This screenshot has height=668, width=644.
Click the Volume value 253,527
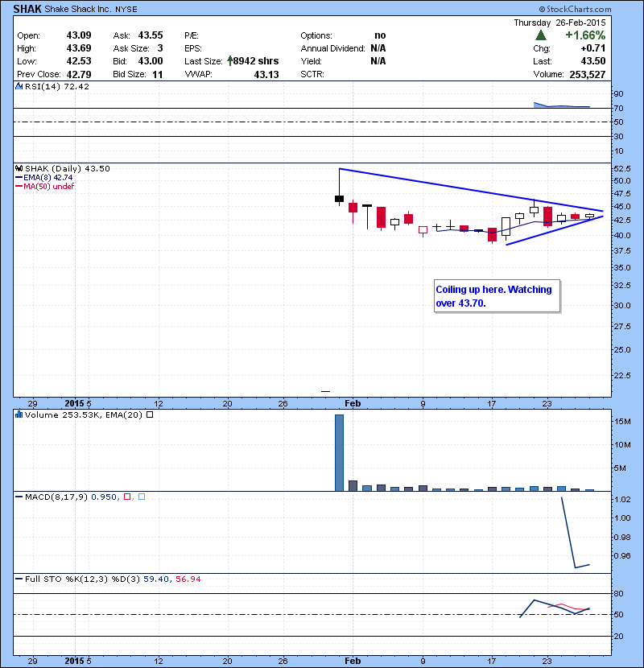pos(588,75)
